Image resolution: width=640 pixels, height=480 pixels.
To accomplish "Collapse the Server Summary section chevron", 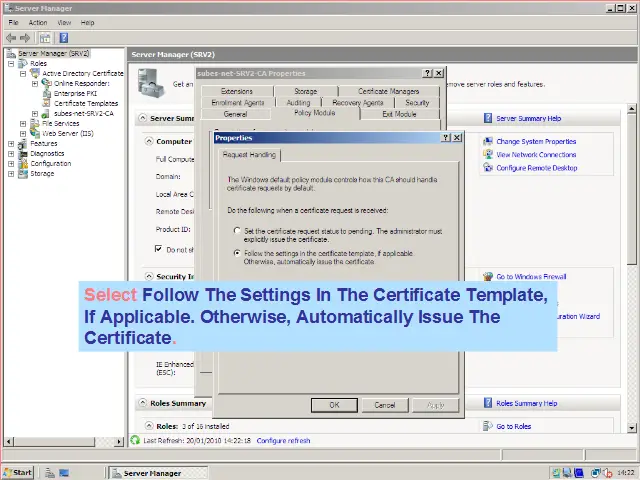I will pos(142,118).
